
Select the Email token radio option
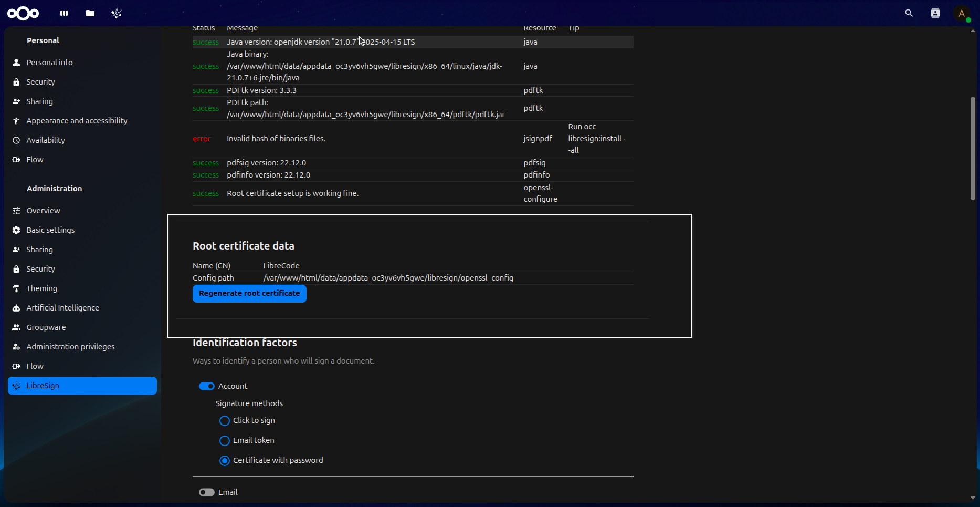(x=225, y=441)
